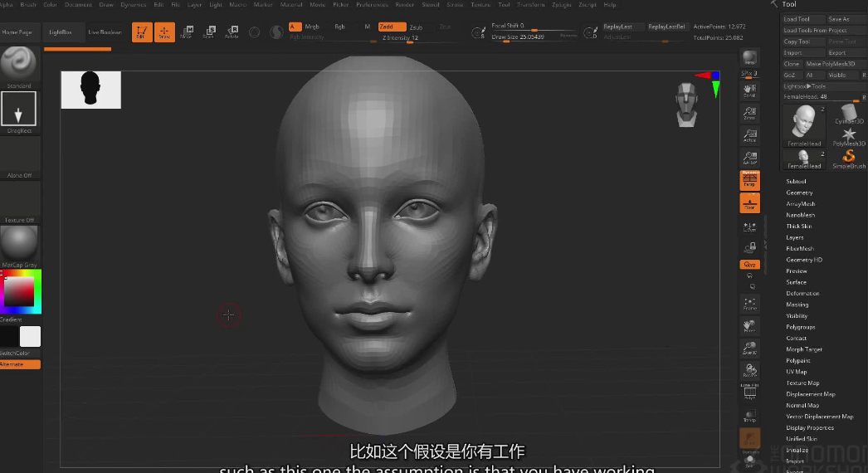Activate the Draw mode button
This screenshot has width=868, height=473.
click(164, 32)
